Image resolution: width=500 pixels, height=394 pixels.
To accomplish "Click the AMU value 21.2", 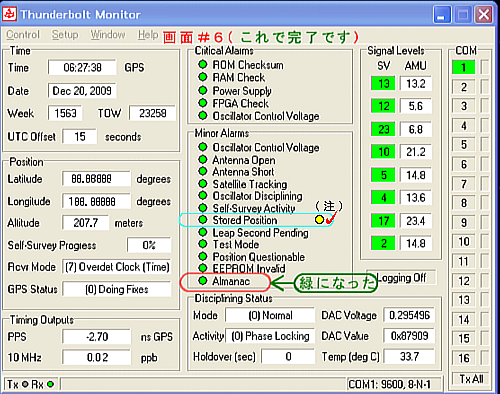I will [416, 152].
